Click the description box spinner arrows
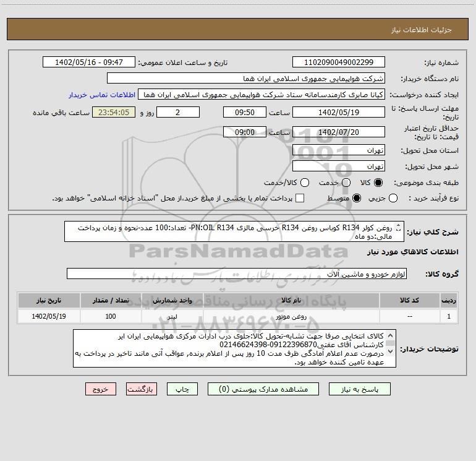This screenshot has width=476, height=461. click(399, 227)
